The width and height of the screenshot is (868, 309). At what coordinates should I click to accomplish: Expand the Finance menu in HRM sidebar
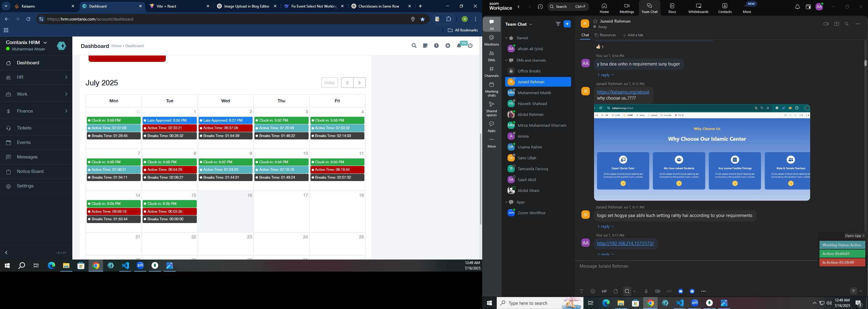[36, 111]
